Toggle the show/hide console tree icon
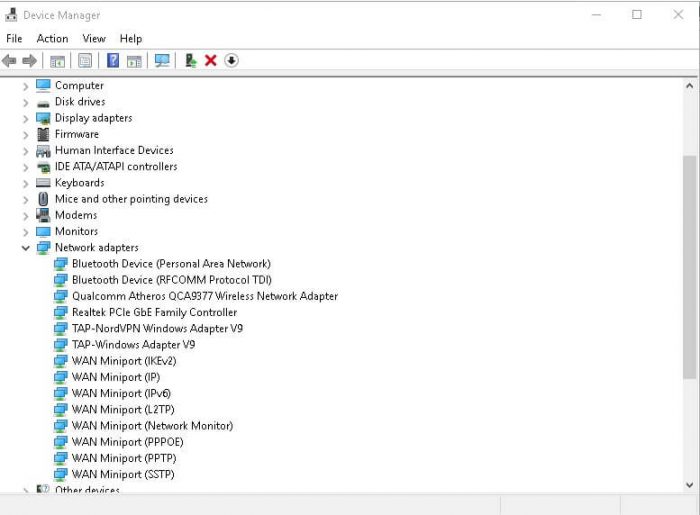Viewport: 700px width, 515px height. point(57,61)
